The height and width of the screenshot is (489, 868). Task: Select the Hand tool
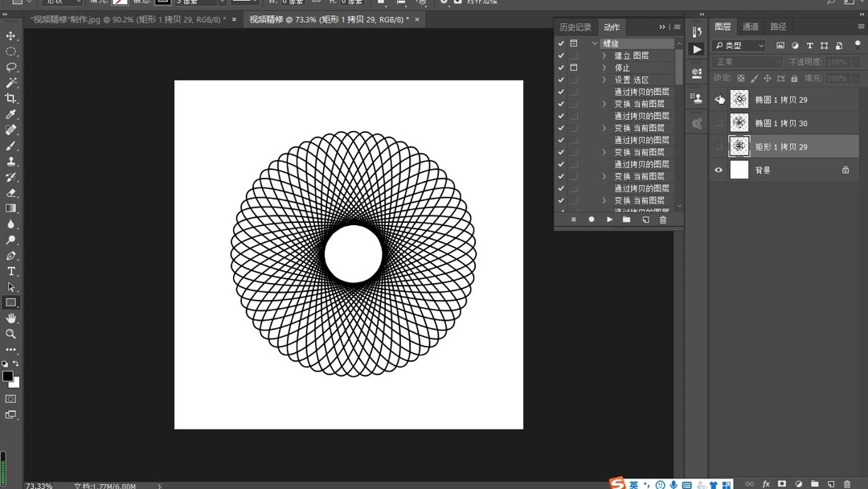(11, 318)
